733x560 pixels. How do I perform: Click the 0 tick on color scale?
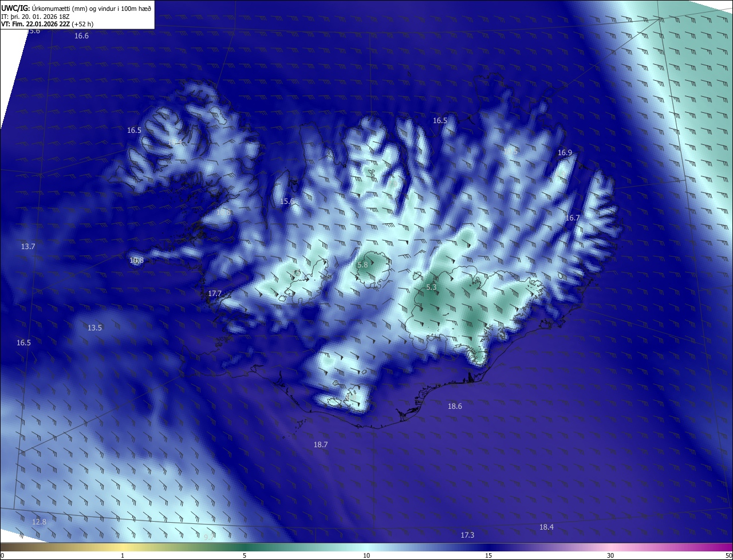[x=2, y=556]
